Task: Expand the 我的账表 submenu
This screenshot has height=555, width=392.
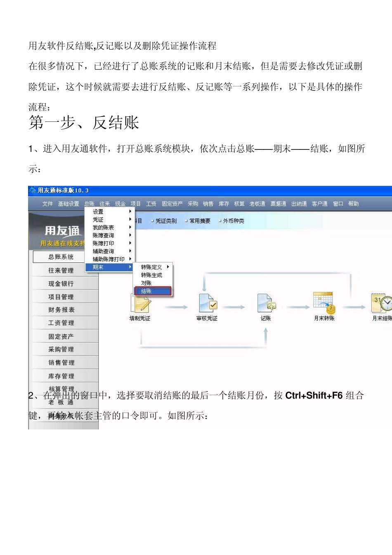Action: pyautogui.click(x=109, y=228)
